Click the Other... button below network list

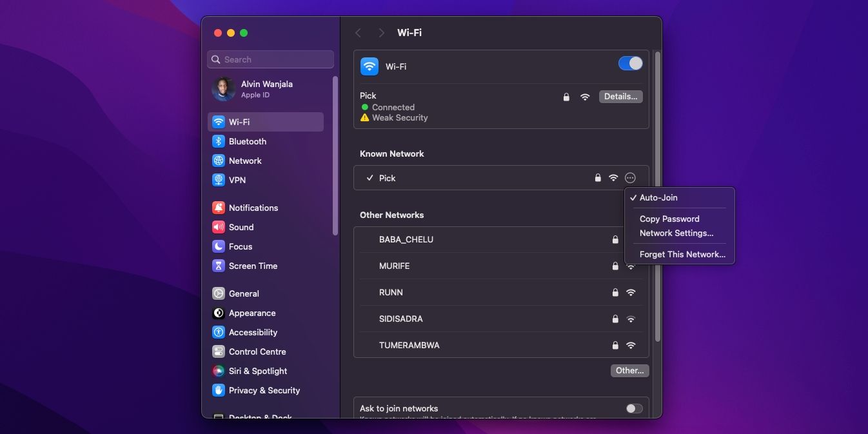tap(629, 370)
